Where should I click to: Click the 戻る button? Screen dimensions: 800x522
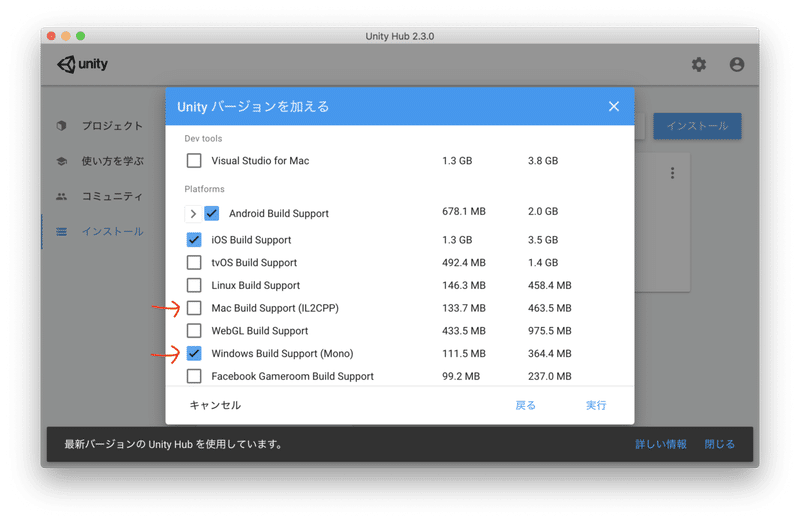pos(525,405)
